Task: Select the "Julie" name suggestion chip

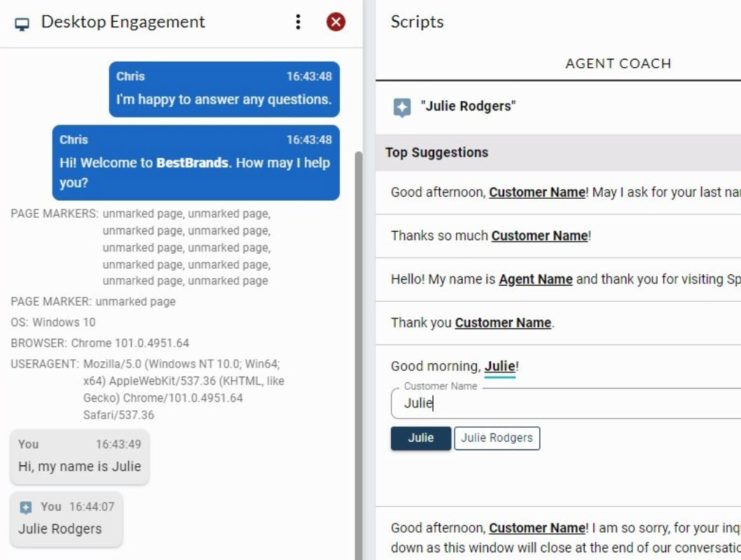Action: (421, 438)
